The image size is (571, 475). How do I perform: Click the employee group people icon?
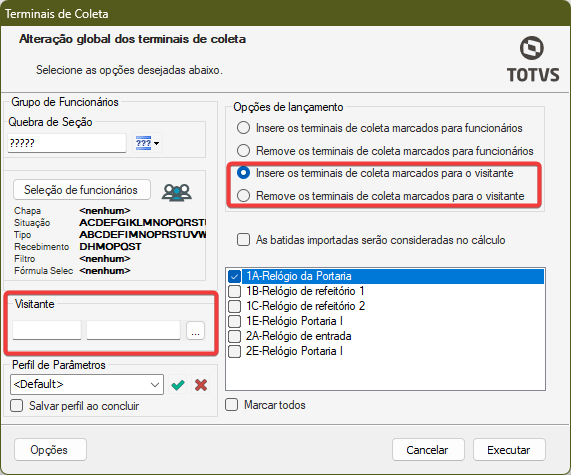(177, 192)
